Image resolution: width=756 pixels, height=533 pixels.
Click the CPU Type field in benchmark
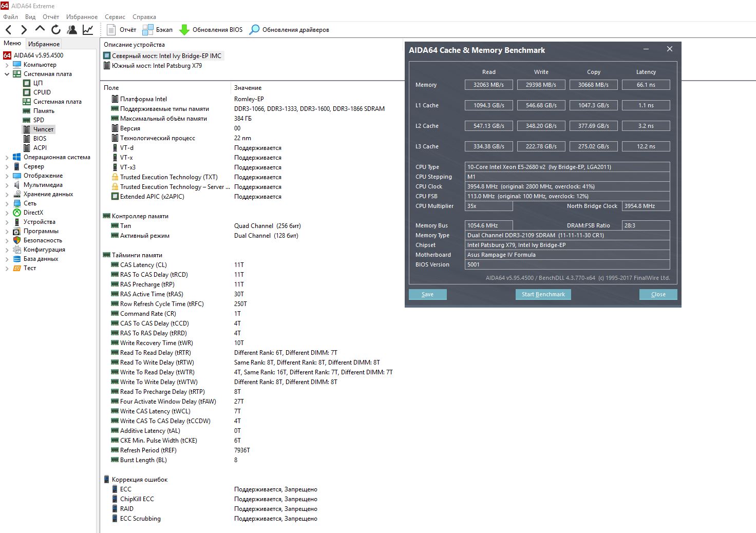coord(568,167)
